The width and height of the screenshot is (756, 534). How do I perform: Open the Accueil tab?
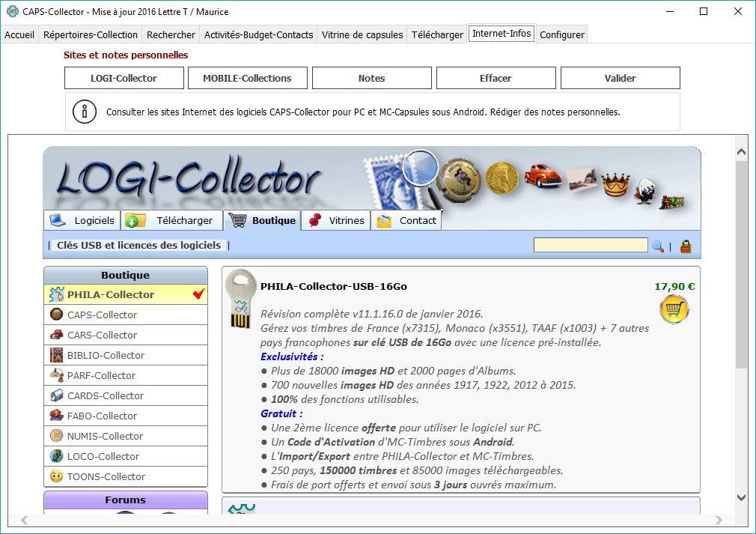pos(19,34)
